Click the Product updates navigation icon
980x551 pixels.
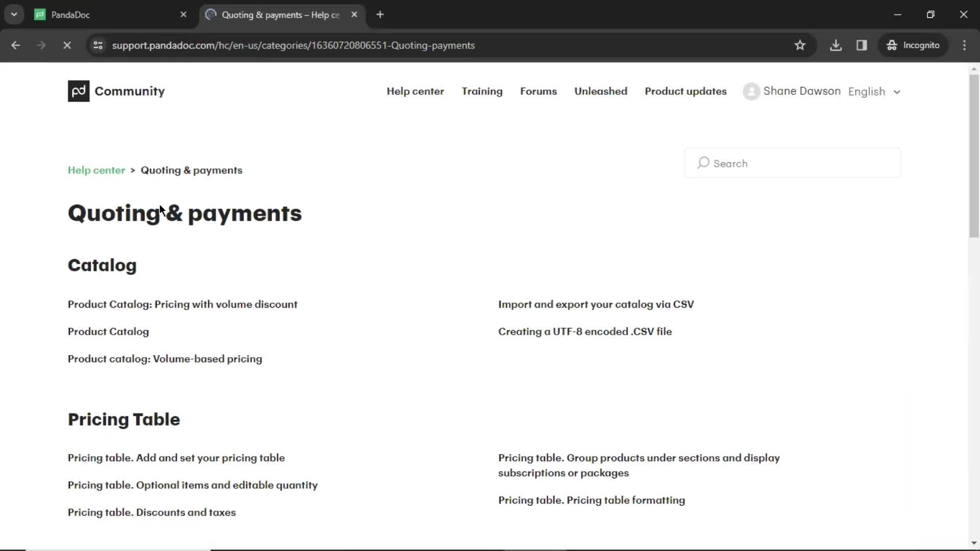coord(686,91)
